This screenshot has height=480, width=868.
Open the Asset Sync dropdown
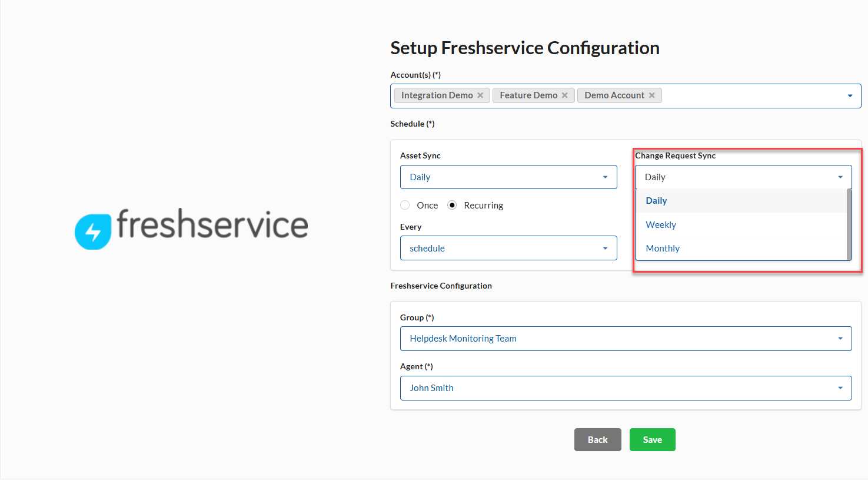pyautogui.click(x=508, y=177)
